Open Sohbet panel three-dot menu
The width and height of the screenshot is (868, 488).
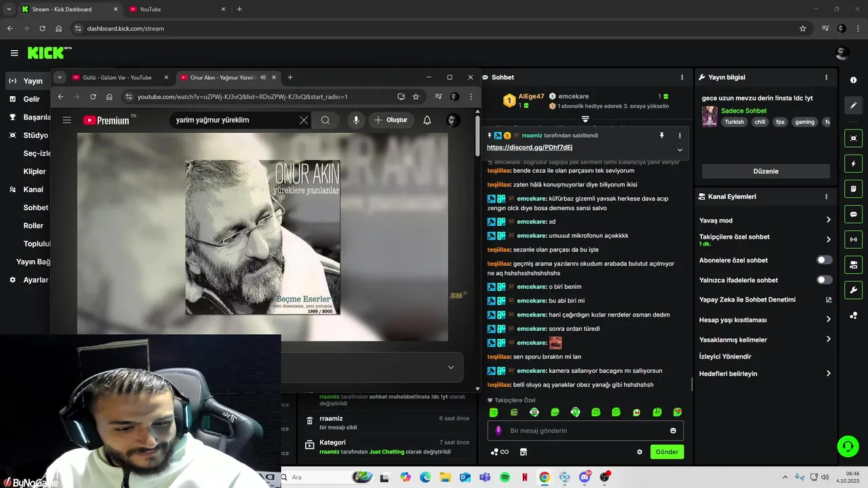[682, 77]
